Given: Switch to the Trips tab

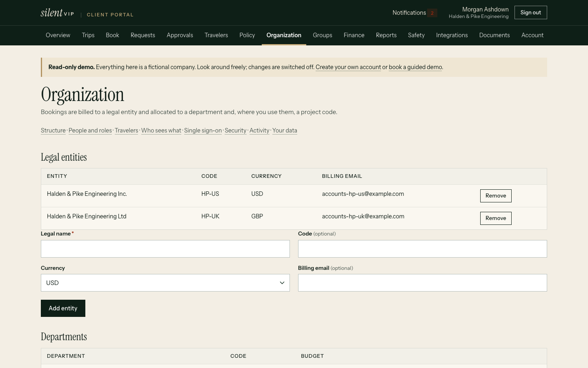Looking at the screenshot, I should pos(88,35).
